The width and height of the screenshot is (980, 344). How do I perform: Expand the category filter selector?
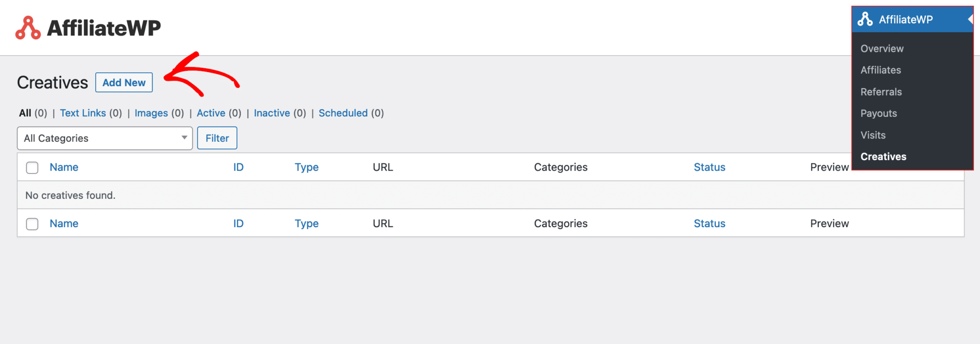[104, 138]
